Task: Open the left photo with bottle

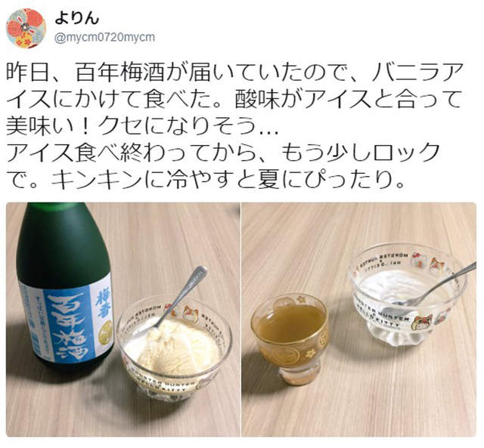Action: coord(123,319)
